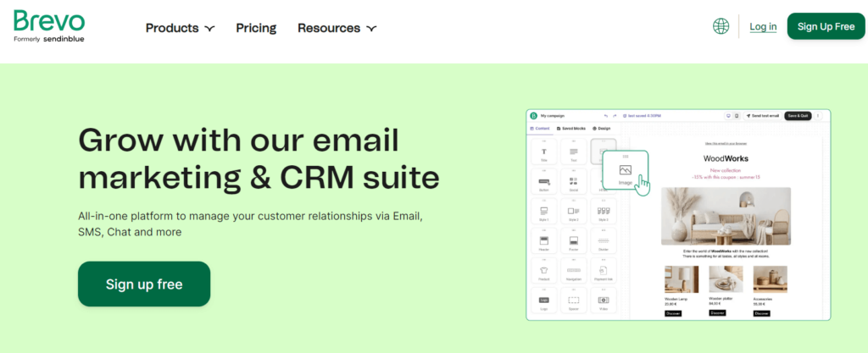Click the Accessories product thumbnail

pos(770,279)
